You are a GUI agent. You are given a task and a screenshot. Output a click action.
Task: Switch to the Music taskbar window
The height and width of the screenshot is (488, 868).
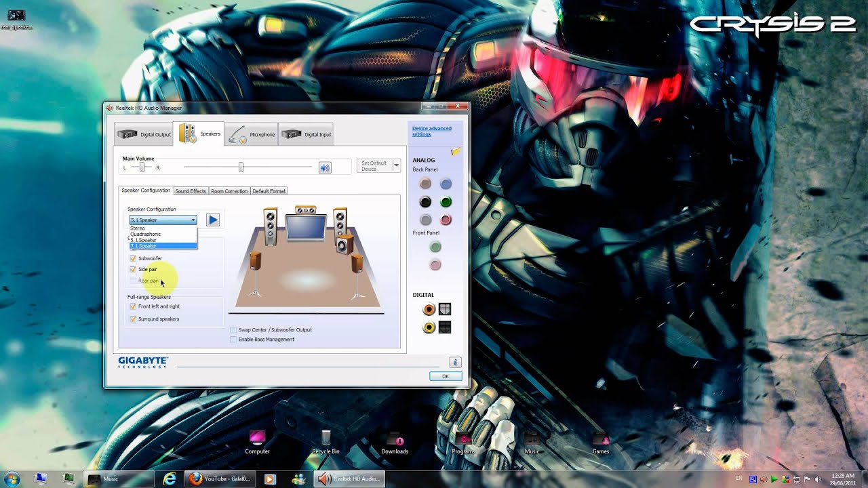119,479
